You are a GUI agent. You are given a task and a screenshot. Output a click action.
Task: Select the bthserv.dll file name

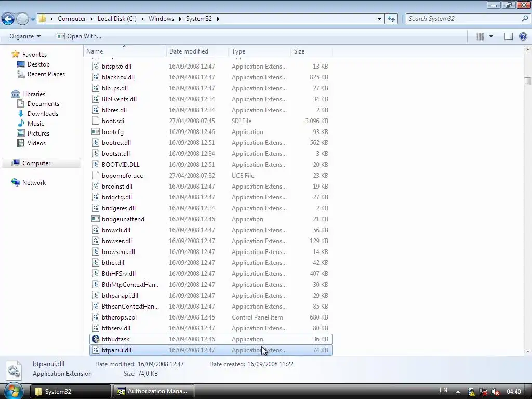click(116, 328)
